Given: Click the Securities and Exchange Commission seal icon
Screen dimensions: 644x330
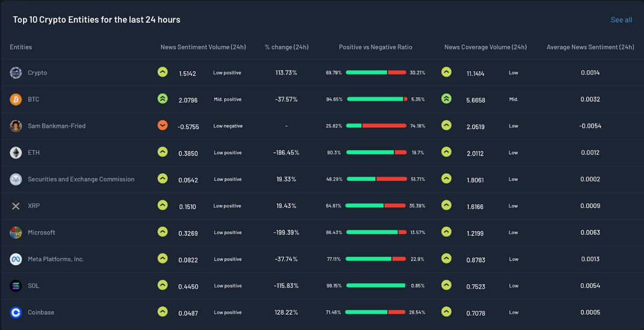Looking at the screenshot, I should pos(16,179).
